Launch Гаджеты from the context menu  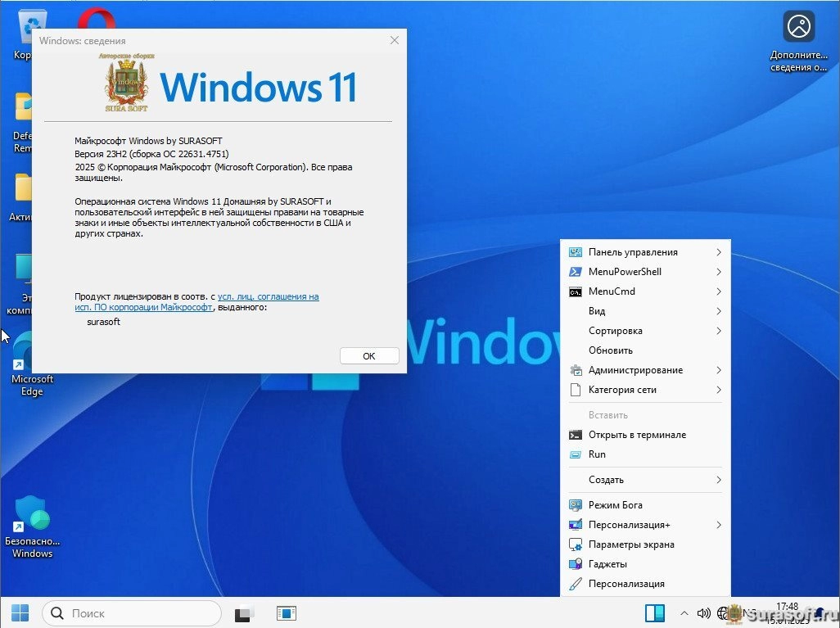pos(607,564)
